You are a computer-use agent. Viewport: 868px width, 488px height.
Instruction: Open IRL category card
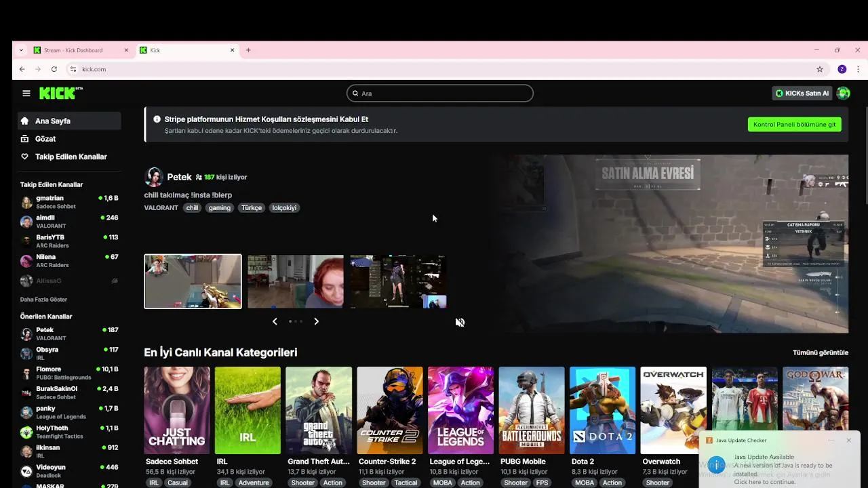[x=248, y=410]
